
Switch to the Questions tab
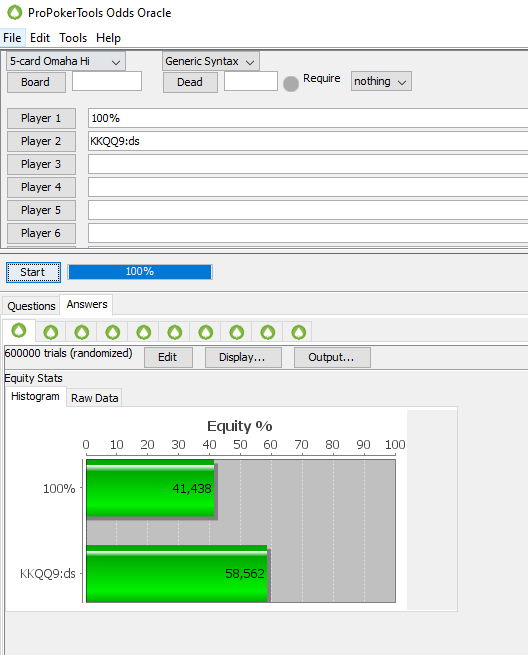pos(31,306)
